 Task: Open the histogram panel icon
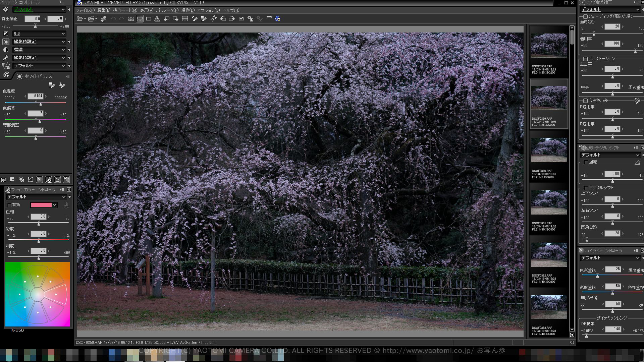click(x=3, y=180)
